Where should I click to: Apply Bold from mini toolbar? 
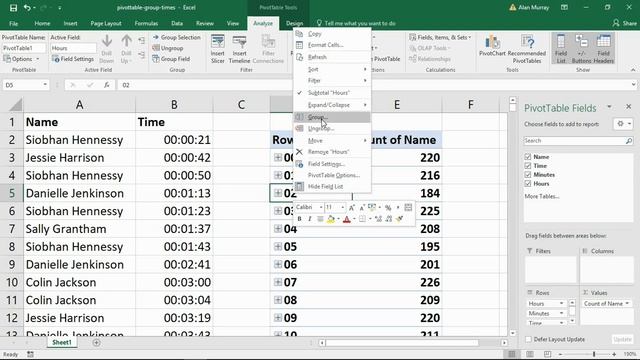click(x=299, y=219)
